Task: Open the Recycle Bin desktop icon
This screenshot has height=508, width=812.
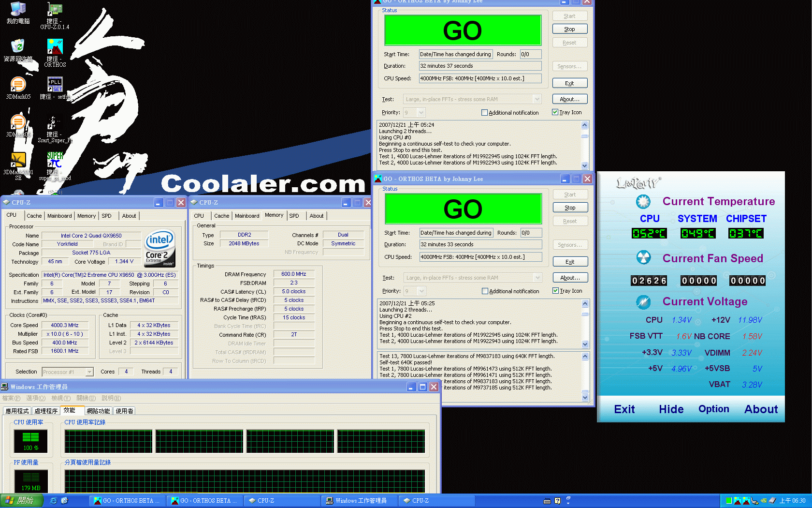Action: click(18, 50)
